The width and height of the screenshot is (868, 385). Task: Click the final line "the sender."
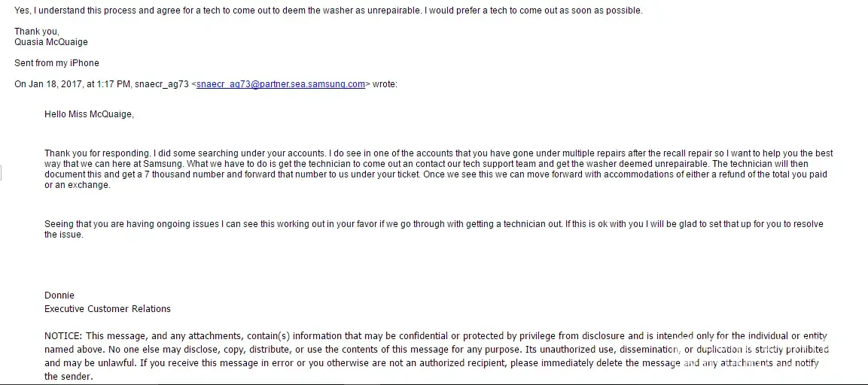pos(68,377)
